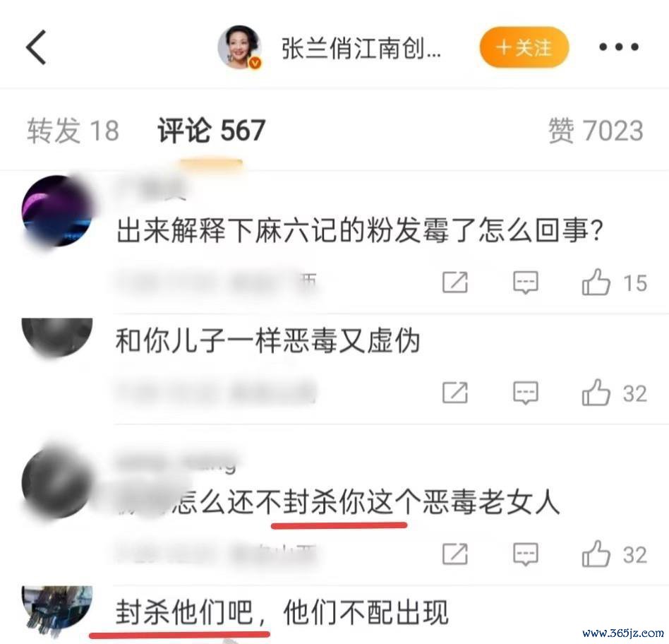Open the three-dot more options menu
Screen dimensions: 669x644
click(619, 47)
